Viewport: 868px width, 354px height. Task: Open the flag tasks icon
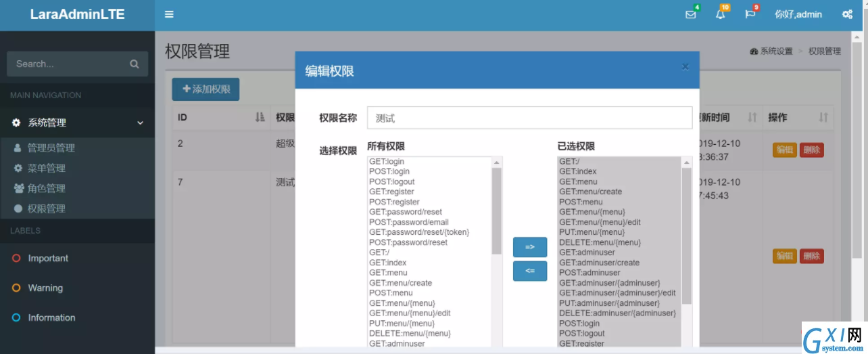point(750,14)
